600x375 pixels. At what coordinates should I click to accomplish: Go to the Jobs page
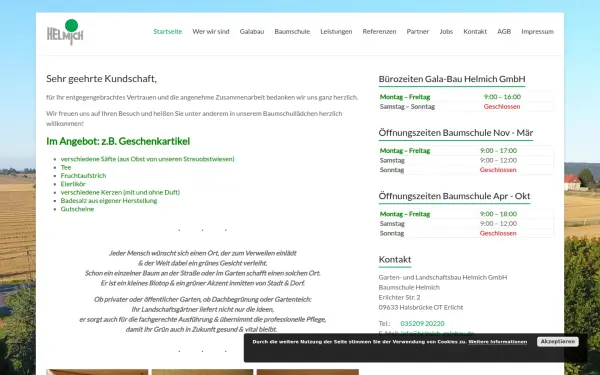click(x=446, y=31)
